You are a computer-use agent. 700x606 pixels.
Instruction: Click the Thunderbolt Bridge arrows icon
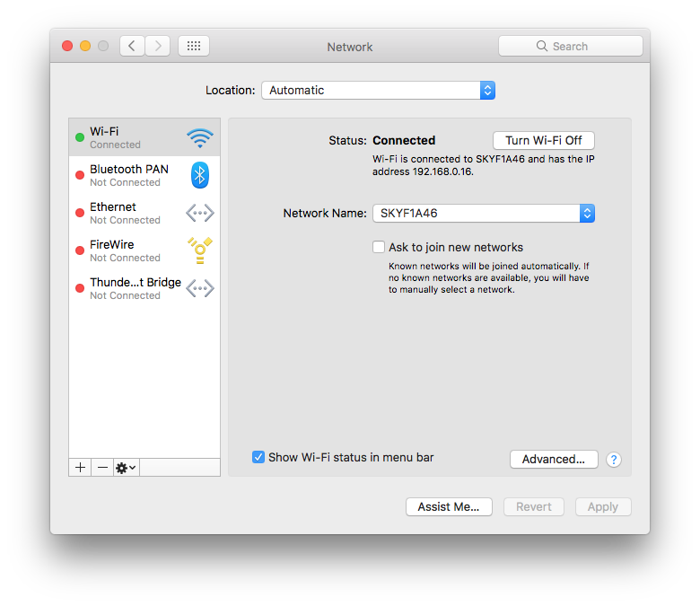pos(200,288)
